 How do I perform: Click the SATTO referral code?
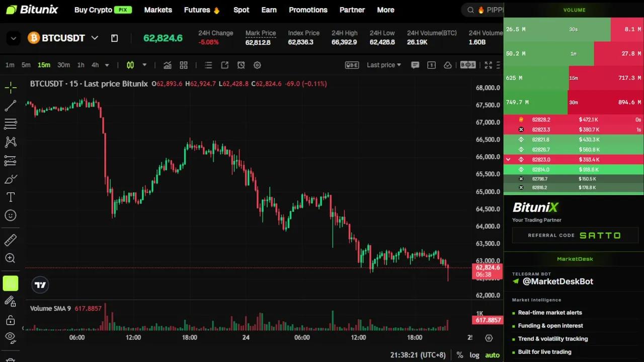coord(600,235)
